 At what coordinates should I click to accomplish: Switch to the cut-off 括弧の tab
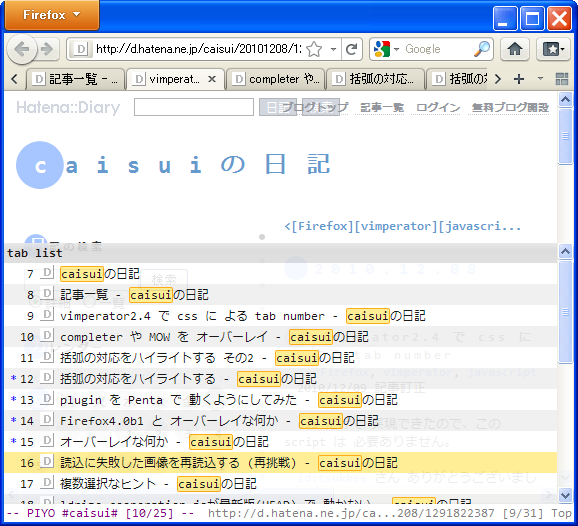(457, 79)
